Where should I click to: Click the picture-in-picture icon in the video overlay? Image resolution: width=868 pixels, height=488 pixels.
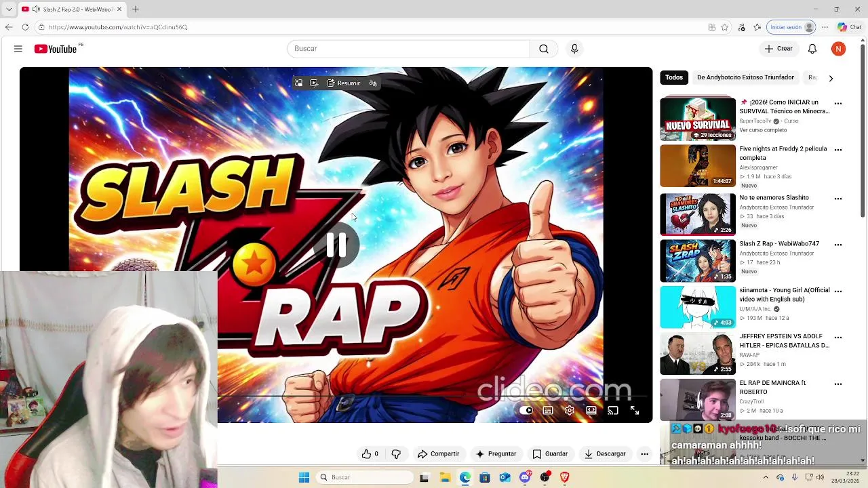point(298,83)
